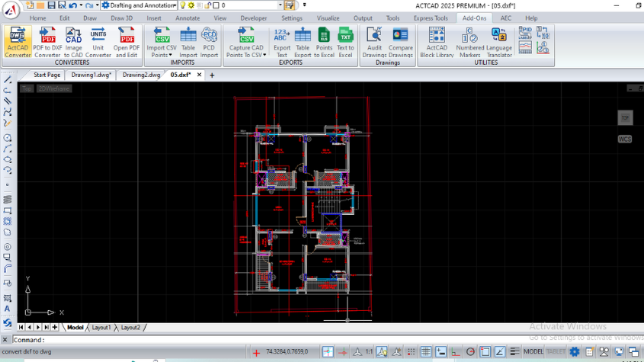Toggle MODEL space button in status bar
Screen dimensions: 644x362
[x=533, y=352]
